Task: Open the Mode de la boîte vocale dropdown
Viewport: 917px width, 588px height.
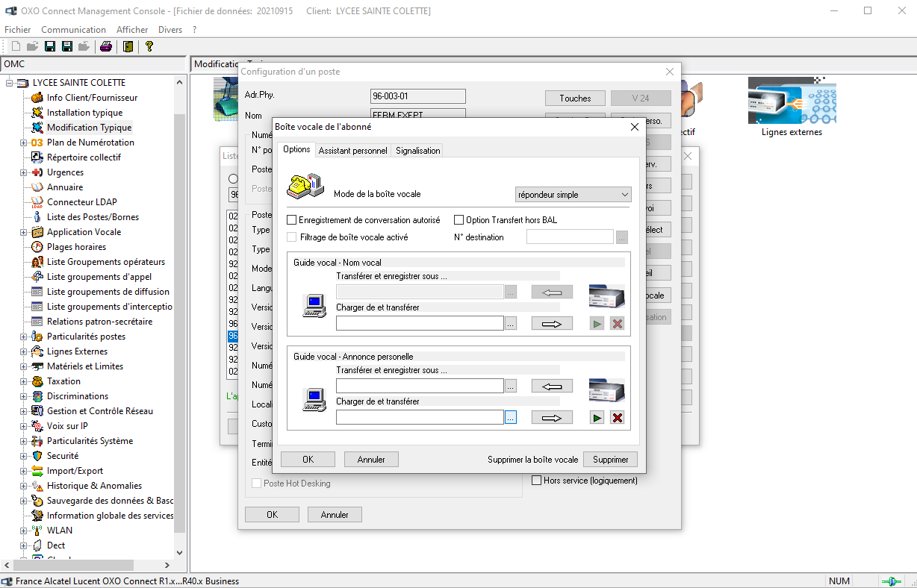Action: [573, 195]
